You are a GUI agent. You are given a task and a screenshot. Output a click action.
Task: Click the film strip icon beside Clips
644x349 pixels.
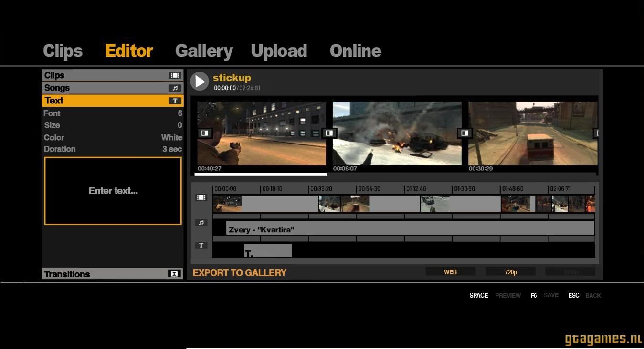tap(175, 75)
